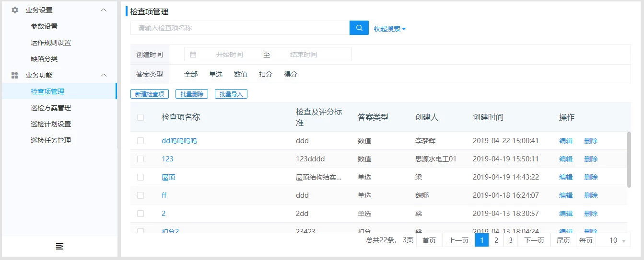
Task: Click the table's vertical scrollbar thumb
Action: (629, 159)
